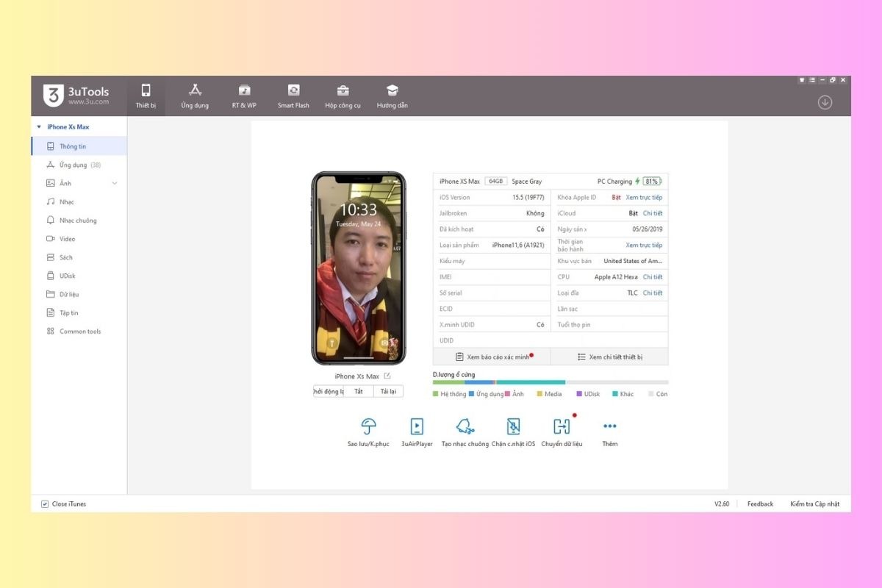The image size is (882, 588).
Task: Click the Tắt power off button
Action: tap(359, 392)
